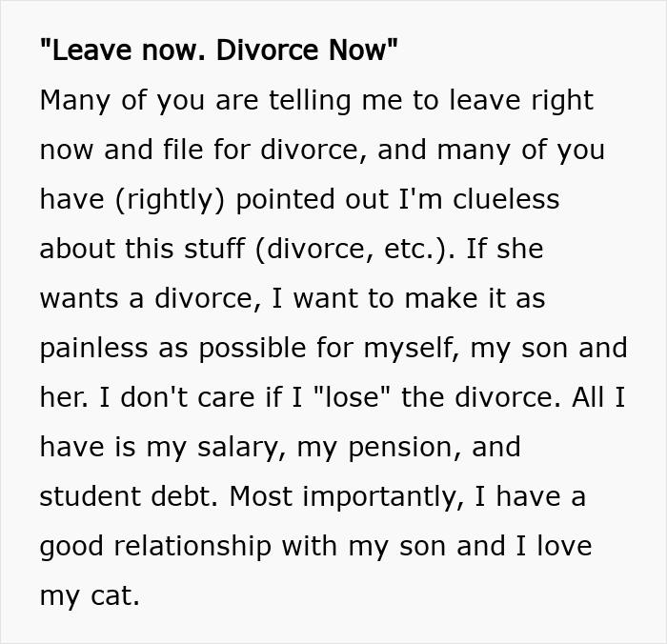Click the "Leave now. Divorce Now" heading
This screenshot has width=667, height=644.
pos(218,50)
